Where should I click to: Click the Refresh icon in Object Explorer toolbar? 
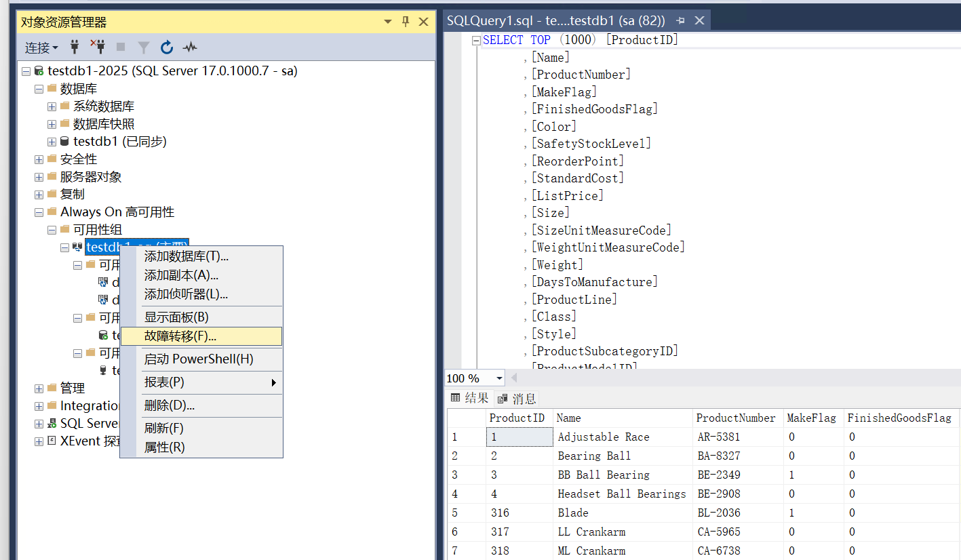(x=167, y=47)
